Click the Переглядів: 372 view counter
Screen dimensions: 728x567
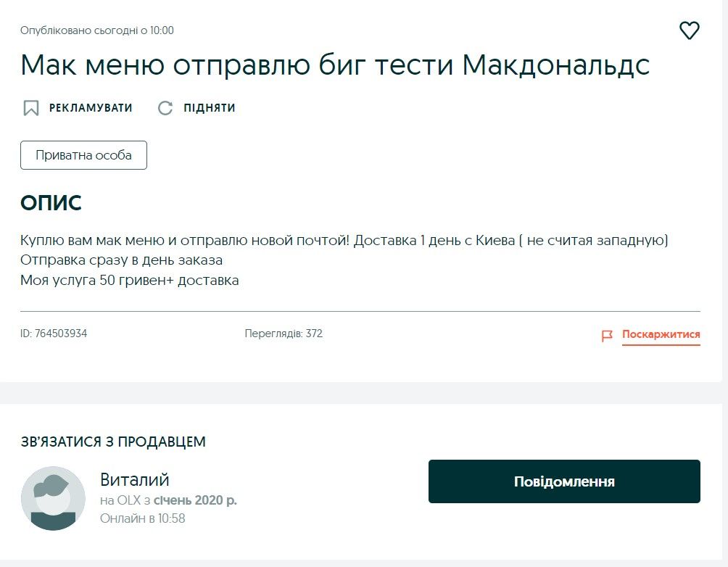(284, 334)
